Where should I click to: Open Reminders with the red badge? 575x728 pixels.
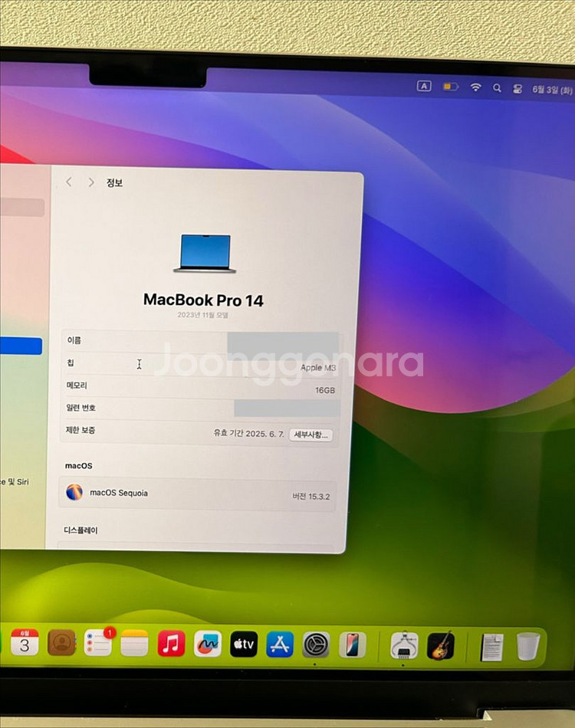click(x=98, y=643)
